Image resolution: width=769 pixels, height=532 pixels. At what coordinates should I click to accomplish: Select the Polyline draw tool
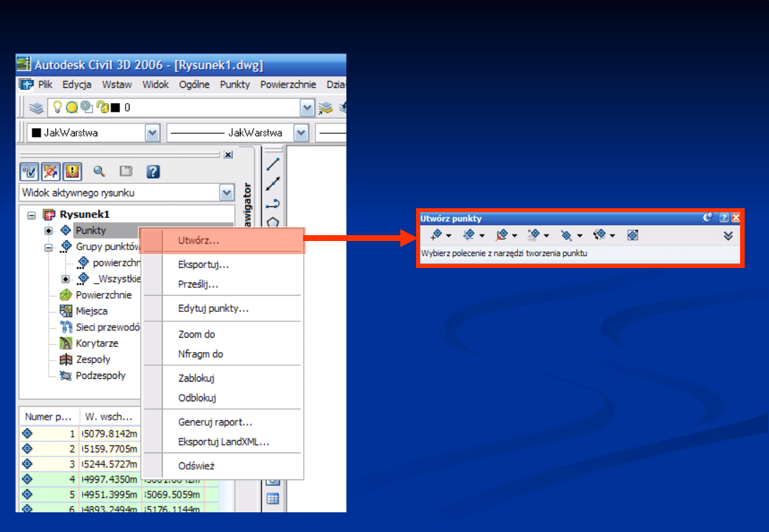pos(273,204)
